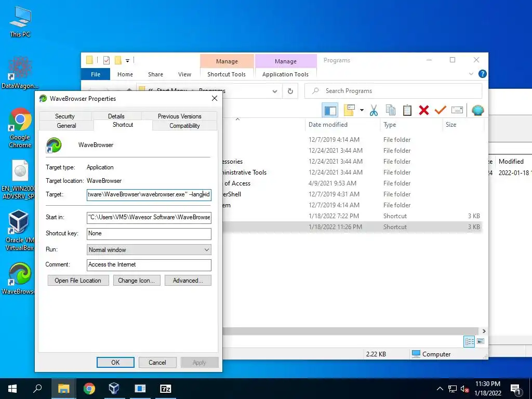This screenshot has height=399, width=532.
Task: Open Classic Shell settings shell icon
Action: pyautogui.click(x=477, y=110)
